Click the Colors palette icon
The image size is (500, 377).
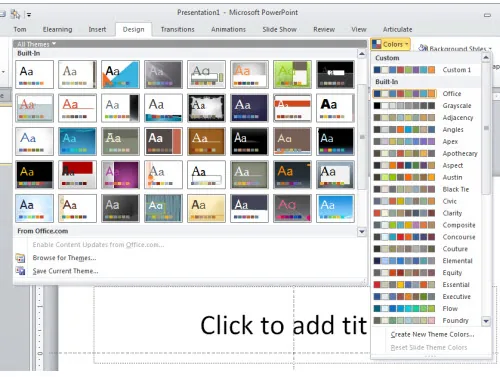[x=377, y=44]
